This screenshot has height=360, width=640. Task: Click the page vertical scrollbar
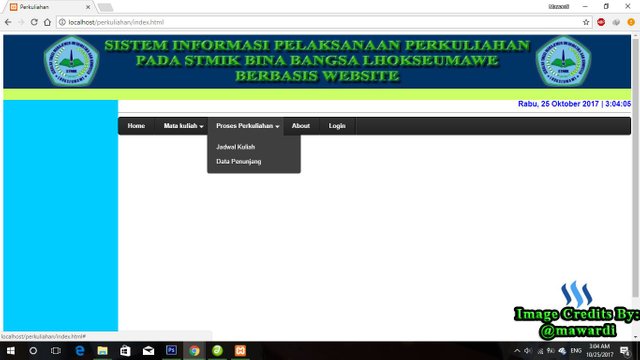pos(636,167)
